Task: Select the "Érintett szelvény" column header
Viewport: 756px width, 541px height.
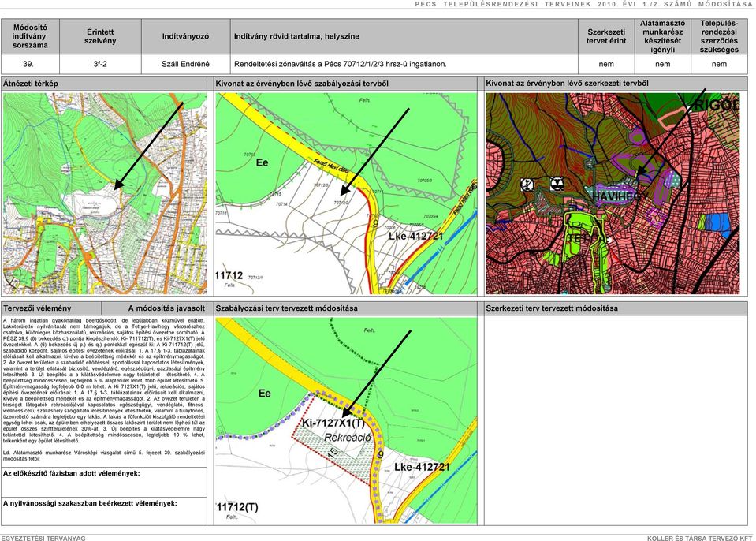Action: (100, 36)
